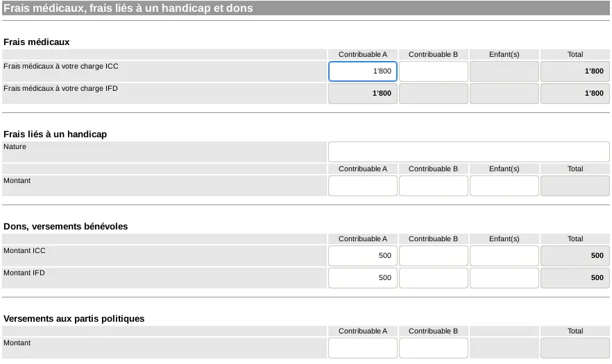The image size is (612, 364).
Task: Click the 'Nature' row label
Action: click(x=15, y=147)
